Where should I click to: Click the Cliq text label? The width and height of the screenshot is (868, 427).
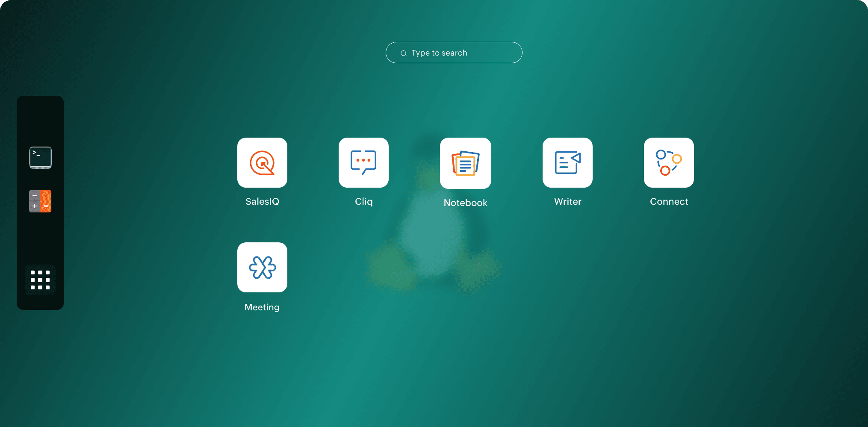(x=363, y=201)
